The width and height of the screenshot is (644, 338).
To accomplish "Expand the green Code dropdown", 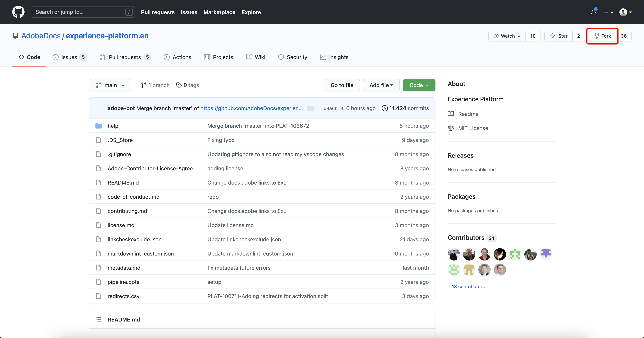I will pyautogui.click(x=419, y=85).
